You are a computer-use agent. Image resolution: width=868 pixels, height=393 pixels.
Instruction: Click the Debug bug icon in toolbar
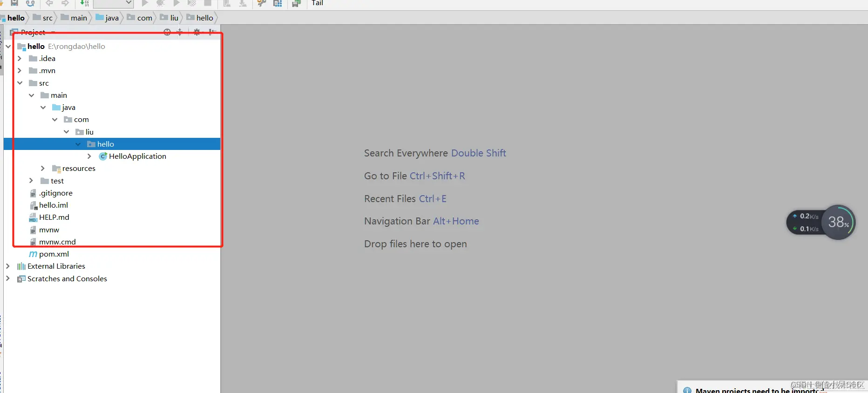tap(161, 3)
